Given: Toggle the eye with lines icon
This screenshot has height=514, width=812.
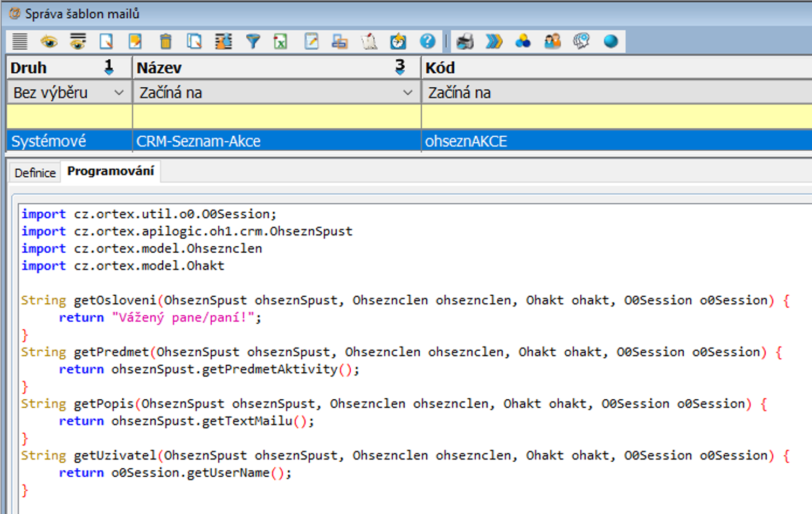Looking at the screenshot, I should [78, 41].
